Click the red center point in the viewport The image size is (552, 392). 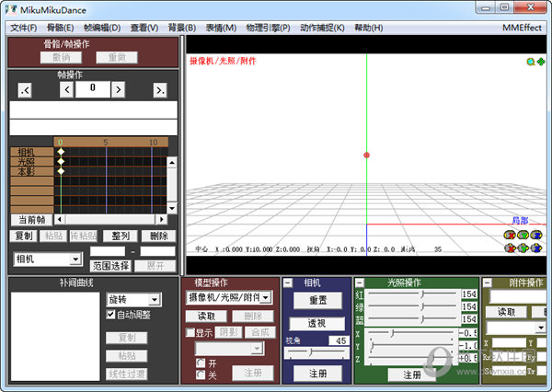(366, 155)
